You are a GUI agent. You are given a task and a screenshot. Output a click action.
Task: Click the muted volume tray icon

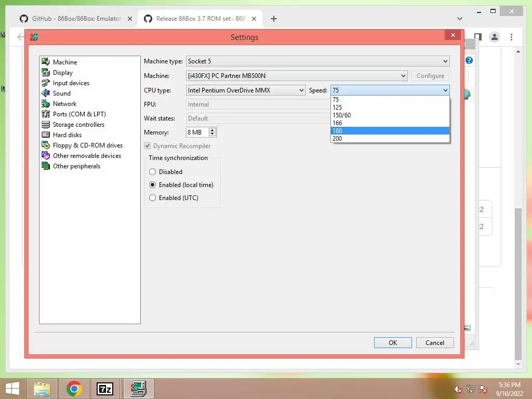[458, 389]
